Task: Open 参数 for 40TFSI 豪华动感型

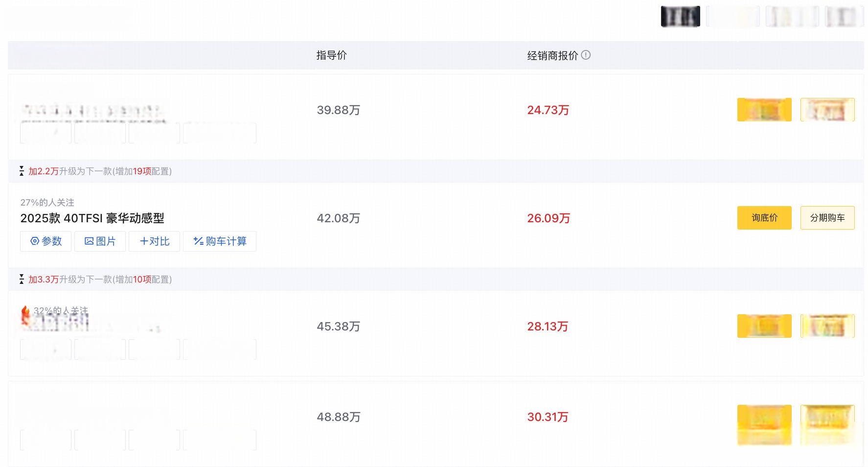Action: click(x=46, y=241)
